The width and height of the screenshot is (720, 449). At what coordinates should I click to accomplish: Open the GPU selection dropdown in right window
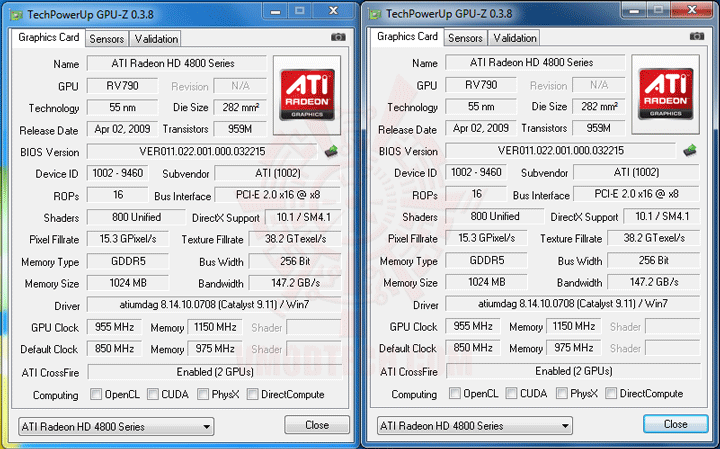coord(475,426)
